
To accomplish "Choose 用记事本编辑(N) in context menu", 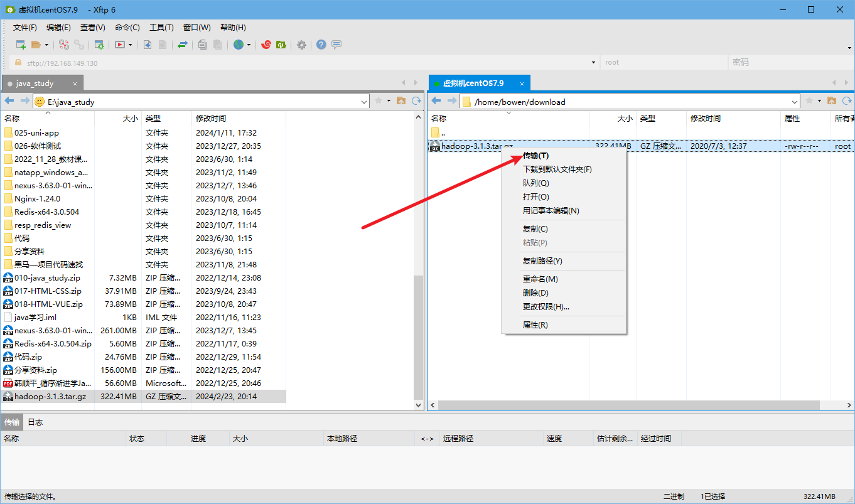I will 564,211.
